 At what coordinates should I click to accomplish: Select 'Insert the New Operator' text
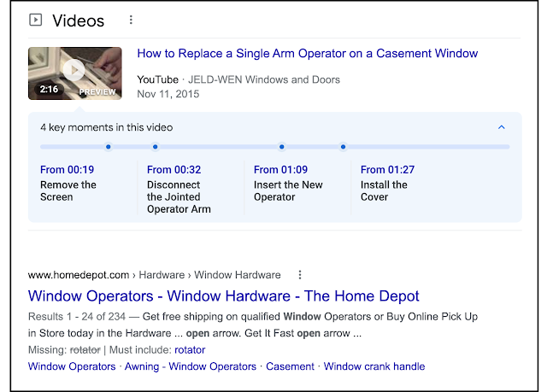click(288, 190)
